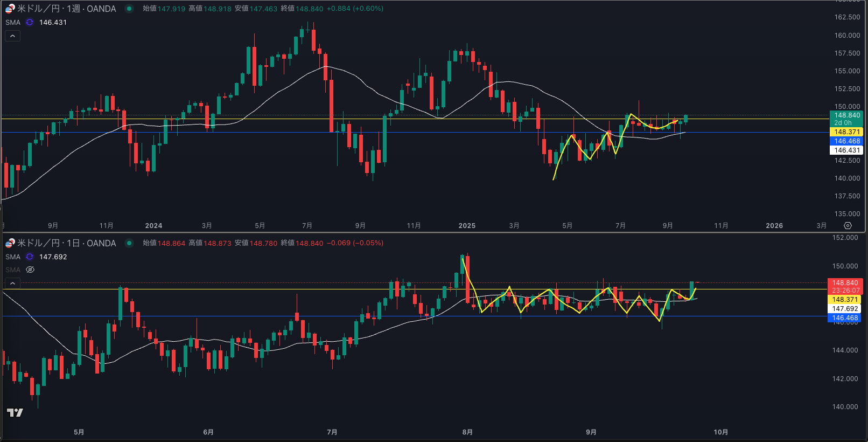This screenshot has width=868, height=442.
Task: Click the red 148.840 countdown price label
Action: click(x=845, y=283)
